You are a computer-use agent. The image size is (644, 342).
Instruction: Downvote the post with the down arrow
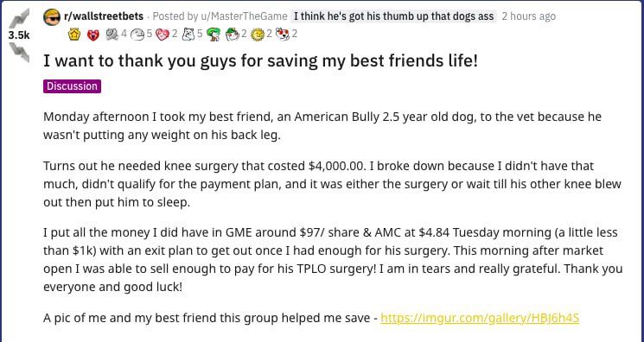pyautogui.click(x=19, y=53)
